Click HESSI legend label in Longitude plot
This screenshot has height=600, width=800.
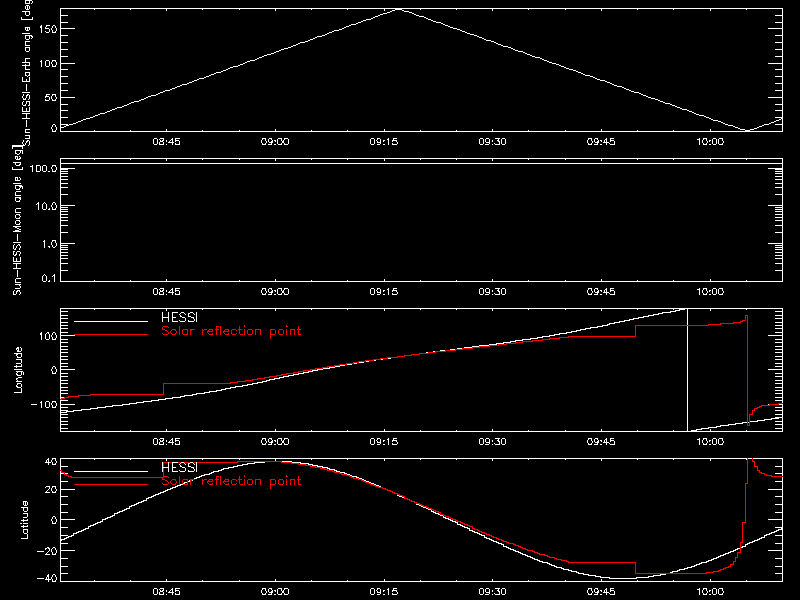coord(179,317)
